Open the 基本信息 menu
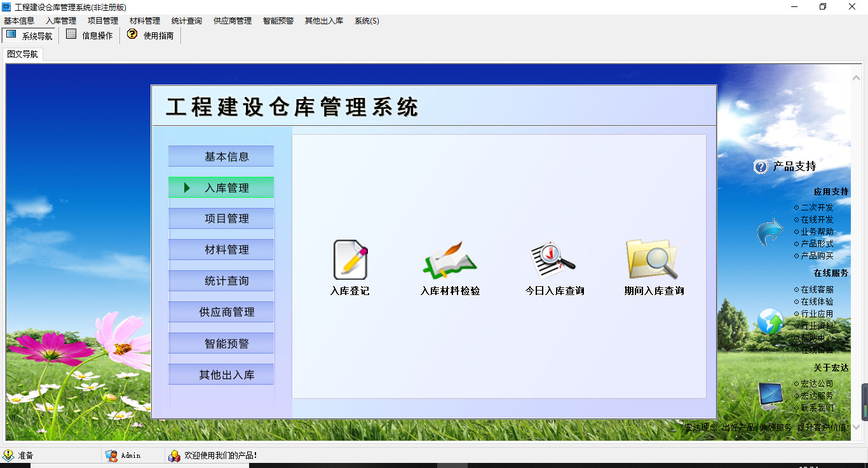The image size is (868, 468). click(x=19, y=21)
